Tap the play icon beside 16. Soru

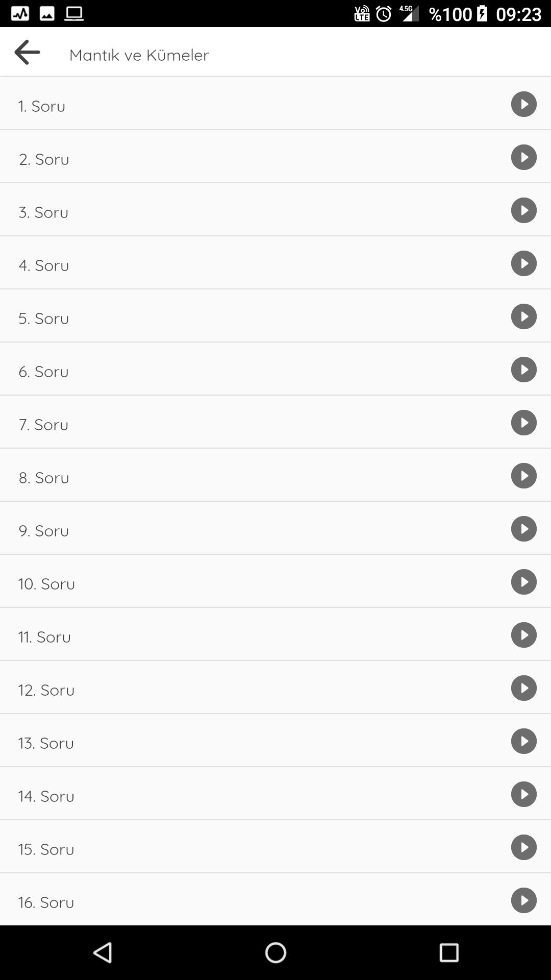point(524,900)
